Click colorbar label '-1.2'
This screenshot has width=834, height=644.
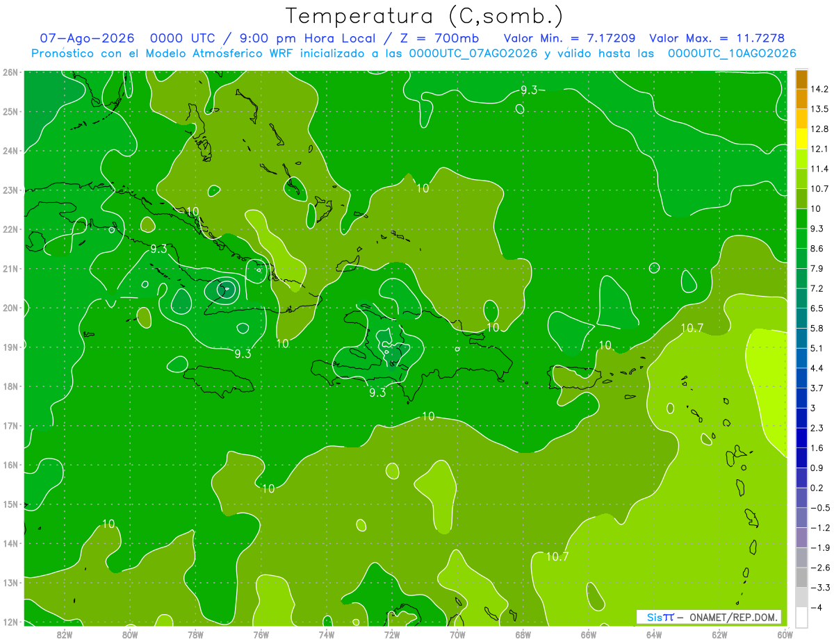coord(820,528)
